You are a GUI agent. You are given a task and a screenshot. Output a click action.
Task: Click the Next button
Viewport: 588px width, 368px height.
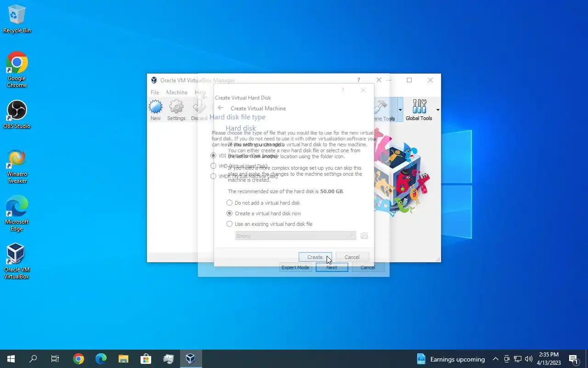[332, 267]
